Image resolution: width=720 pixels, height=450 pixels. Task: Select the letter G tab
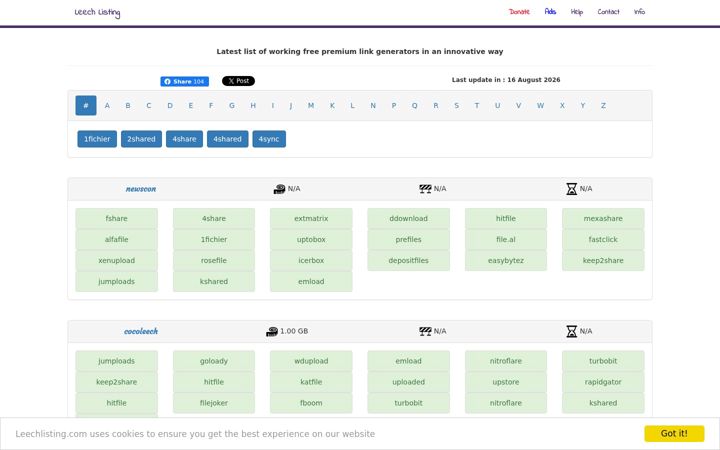[232, 106]
